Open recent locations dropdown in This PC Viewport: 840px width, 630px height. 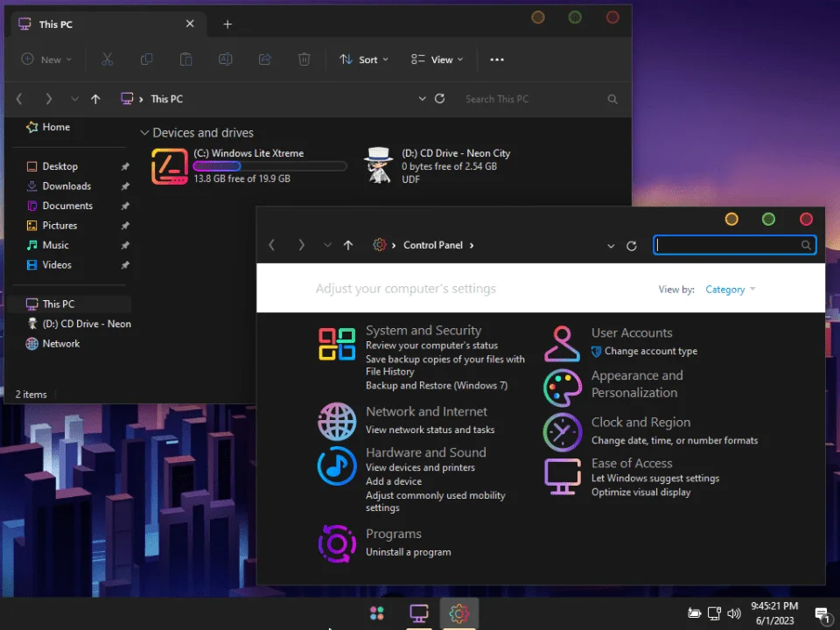click(74, 99)
